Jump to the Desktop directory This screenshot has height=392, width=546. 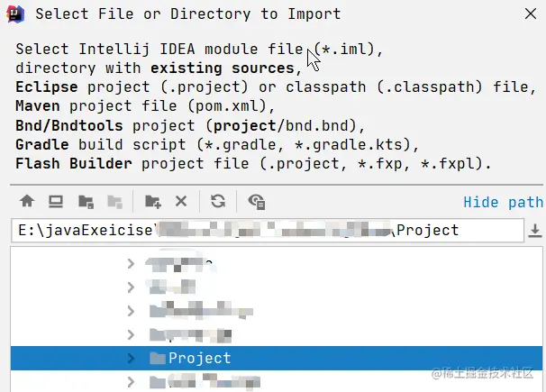(55, 202)
